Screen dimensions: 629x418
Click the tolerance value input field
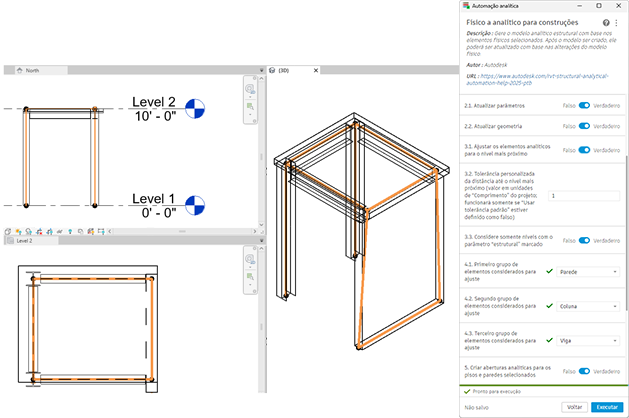click(584, 196)
